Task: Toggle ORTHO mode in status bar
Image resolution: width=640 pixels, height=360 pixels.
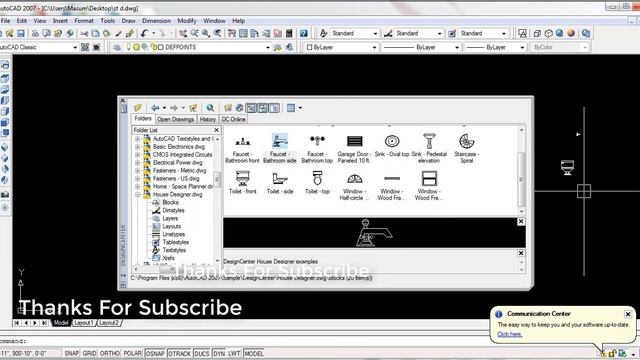Action: [110, 353]
